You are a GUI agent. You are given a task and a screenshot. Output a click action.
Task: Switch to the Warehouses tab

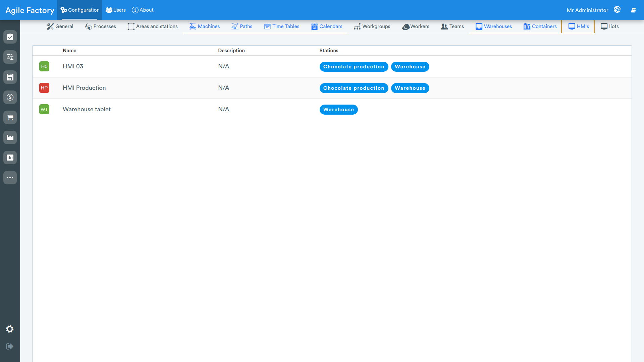click(494, 26)
